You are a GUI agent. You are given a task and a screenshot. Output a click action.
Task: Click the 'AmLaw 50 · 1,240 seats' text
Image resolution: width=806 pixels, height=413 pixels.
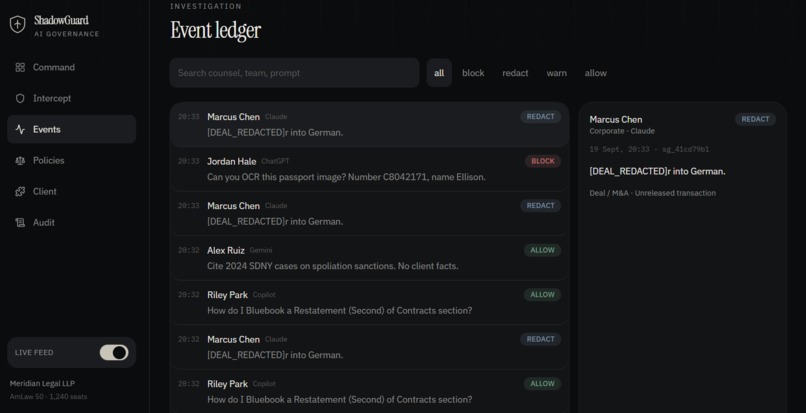click(48, 397)
